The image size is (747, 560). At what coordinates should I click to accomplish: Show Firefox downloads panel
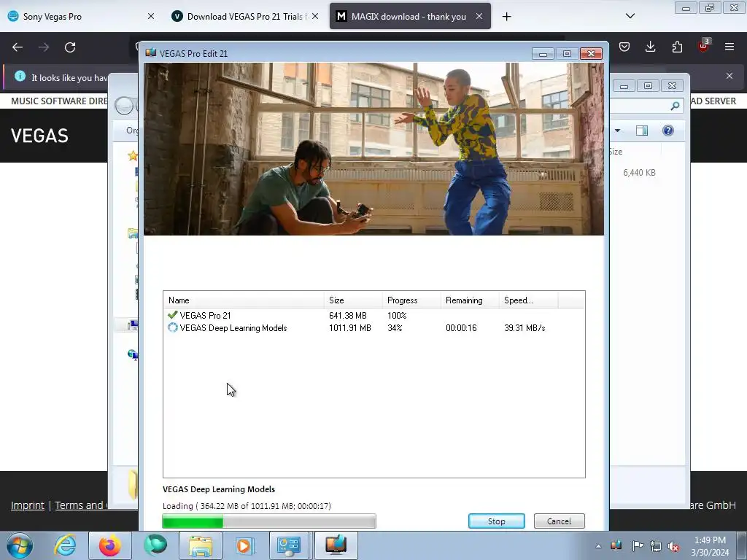[x=650, y=47]
